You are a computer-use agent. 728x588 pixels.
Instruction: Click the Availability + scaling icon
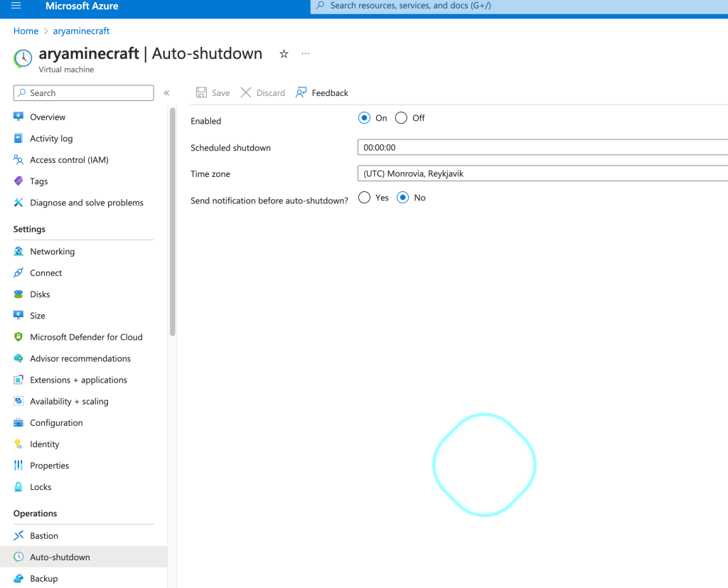pos(18,401)
